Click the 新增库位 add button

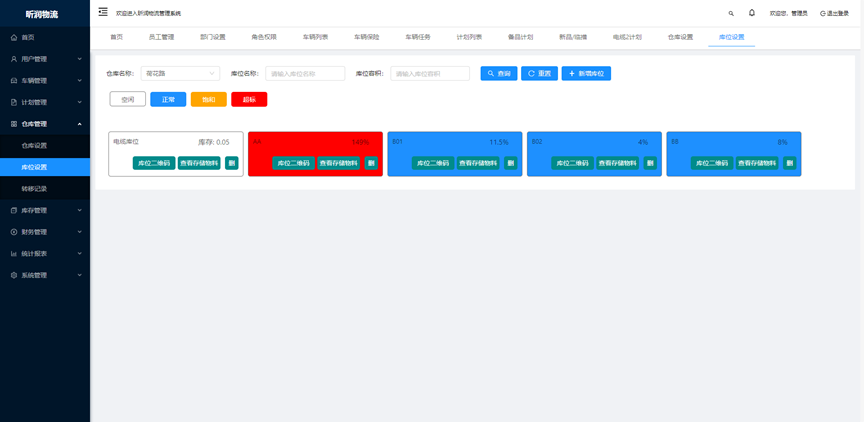click(586, 73)
